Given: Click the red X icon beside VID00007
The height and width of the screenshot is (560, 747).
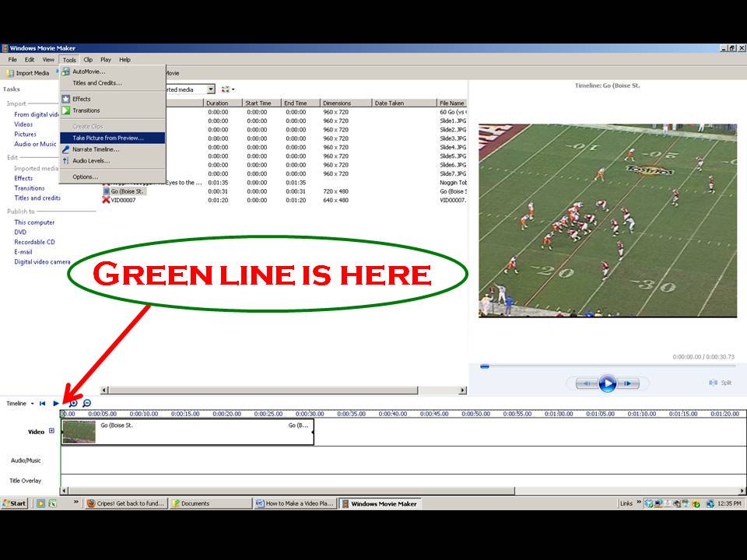Looking at the screenshot, I should pyautogui.click(x=106, y=200).
